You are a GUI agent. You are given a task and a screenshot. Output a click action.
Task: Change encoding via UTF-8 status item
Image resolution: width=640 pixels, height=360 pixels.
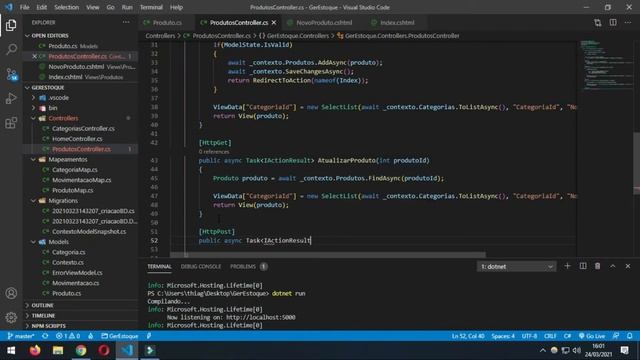click(529, 336)
